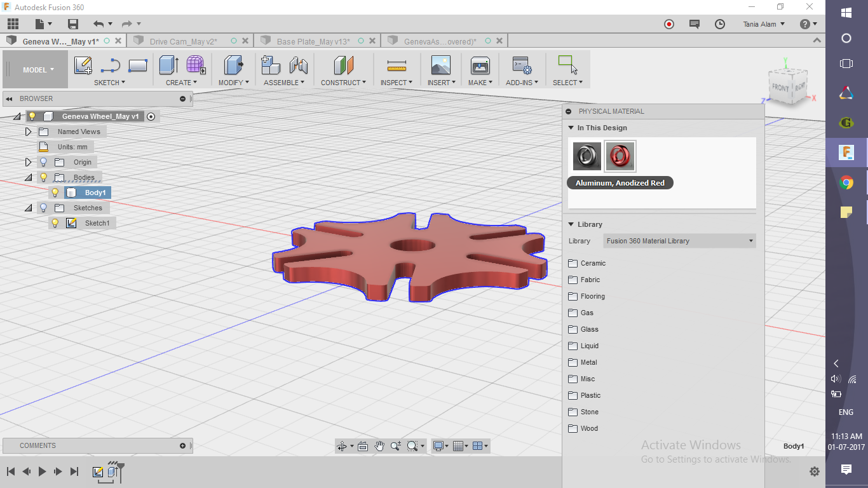Click the Undo arrow
This screenshot has width=868, height=488.
[98, 24]
